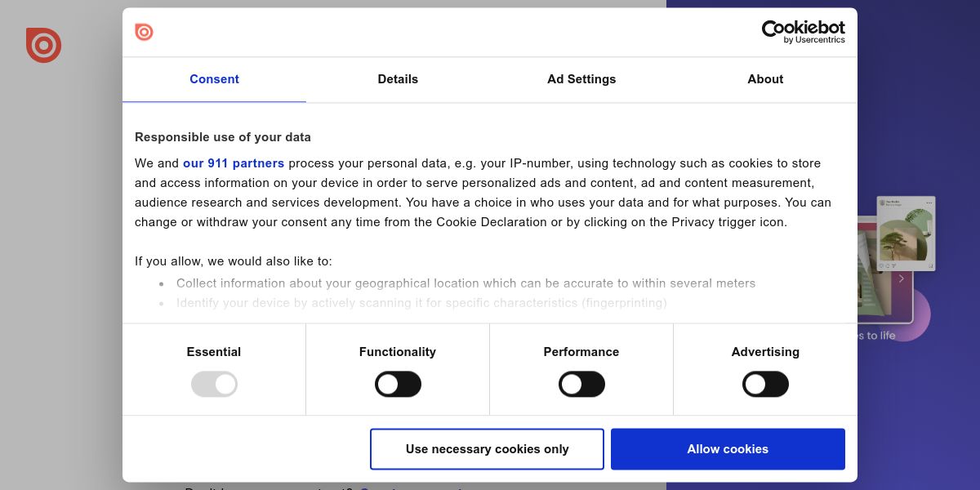Open the "our 911 partners" link
This screenshot has width=980, height=490.
pyautogui.click(x=234, y=163)
